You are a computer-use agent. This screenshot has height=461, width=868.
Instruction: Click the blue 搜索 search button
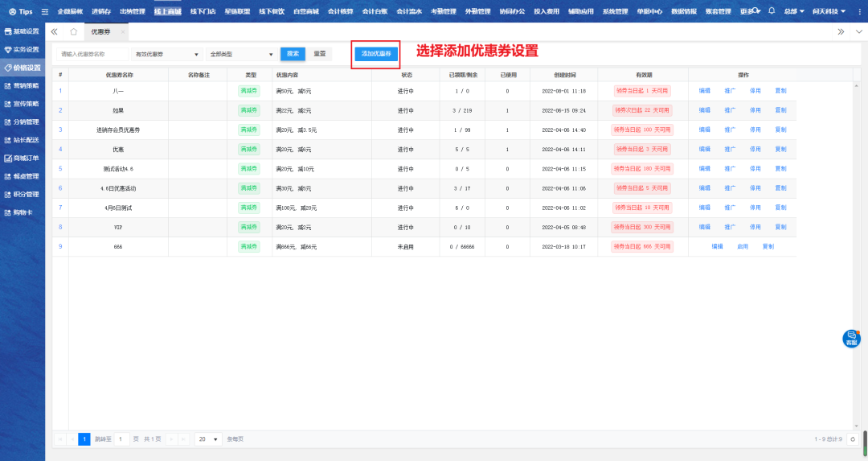(293, 54)
